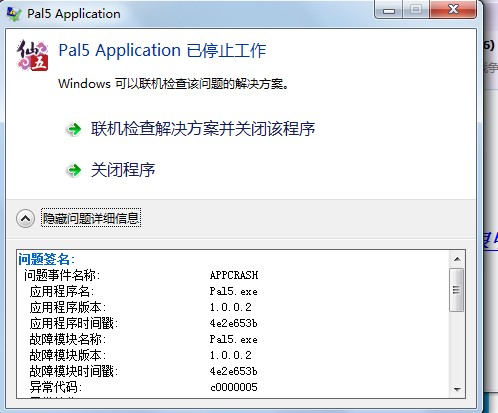
Task: Click green arrow beside 关闭程序
Action: pyautogui.click(x=74, y=170)
